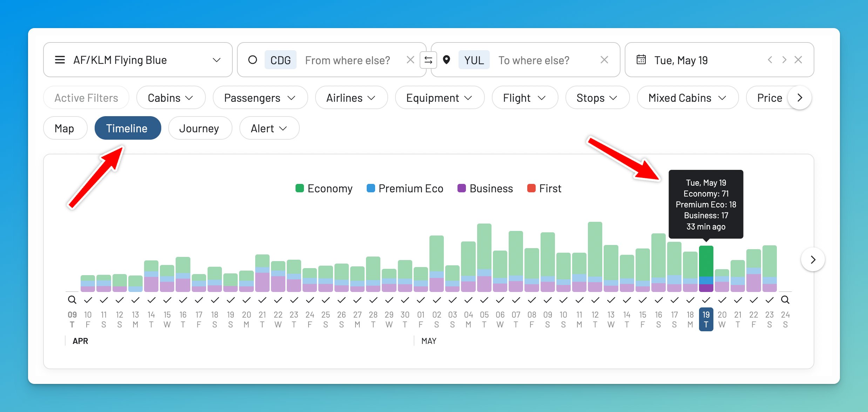Expand the Mixed Cabins dropdown
This screenshot has width=868, height=412.
pyautogui.click(x=687, y=98)
